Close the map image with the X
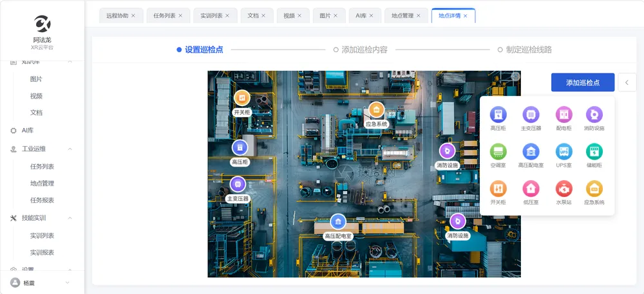 click(515, 77)
